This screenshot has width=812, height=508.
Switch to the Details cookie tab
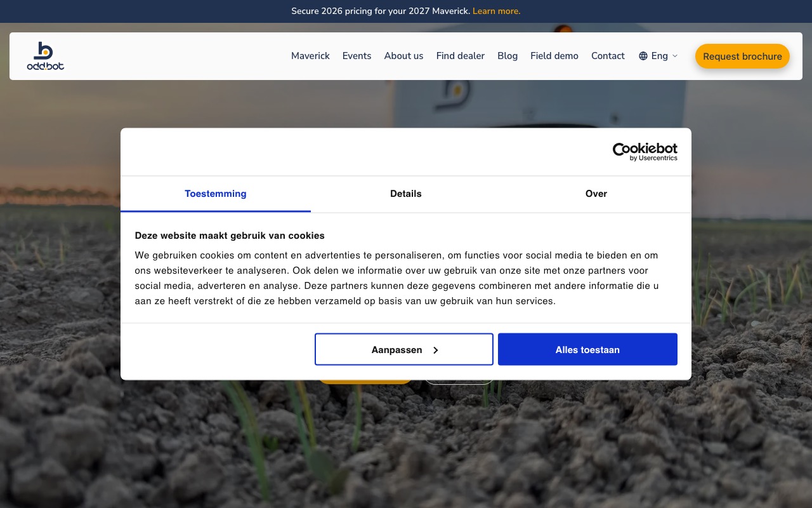pyautogui.click(x=406, y=194)
